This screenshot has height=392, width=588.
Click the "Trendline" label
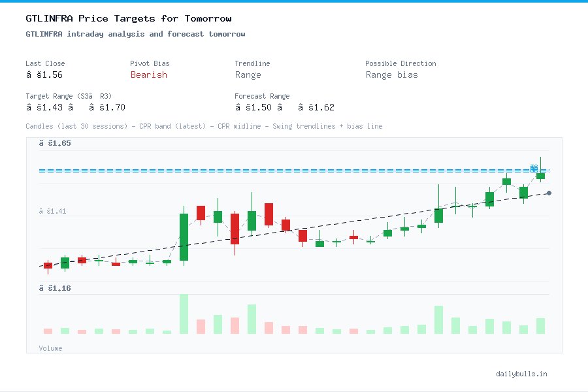252,63
